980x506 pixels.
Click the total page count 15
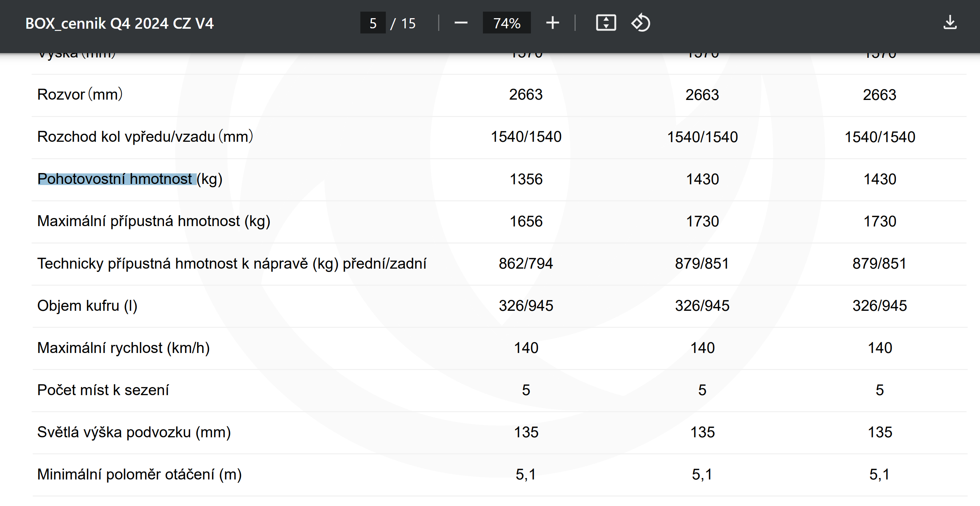[408, 24]
